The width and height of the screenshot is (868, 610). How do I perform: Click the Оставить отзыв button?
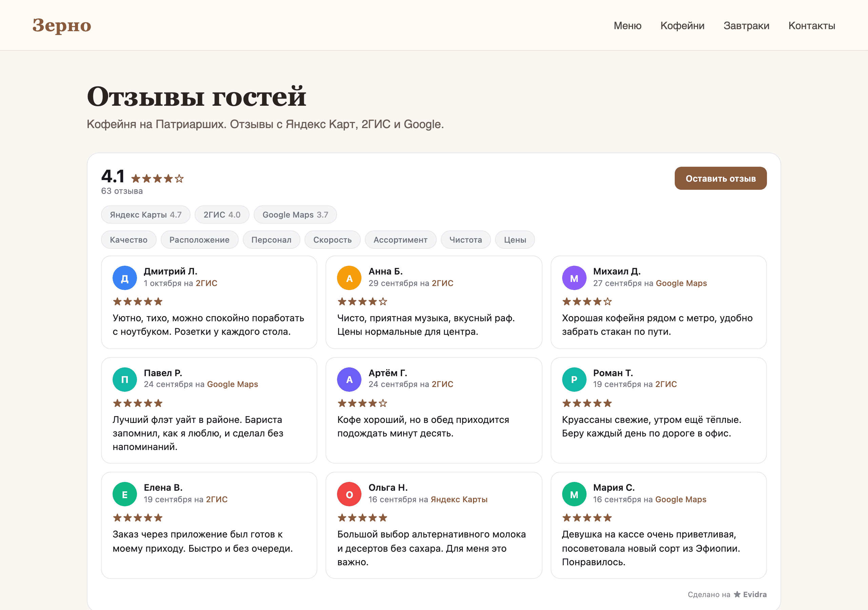[x=720, y=178]
